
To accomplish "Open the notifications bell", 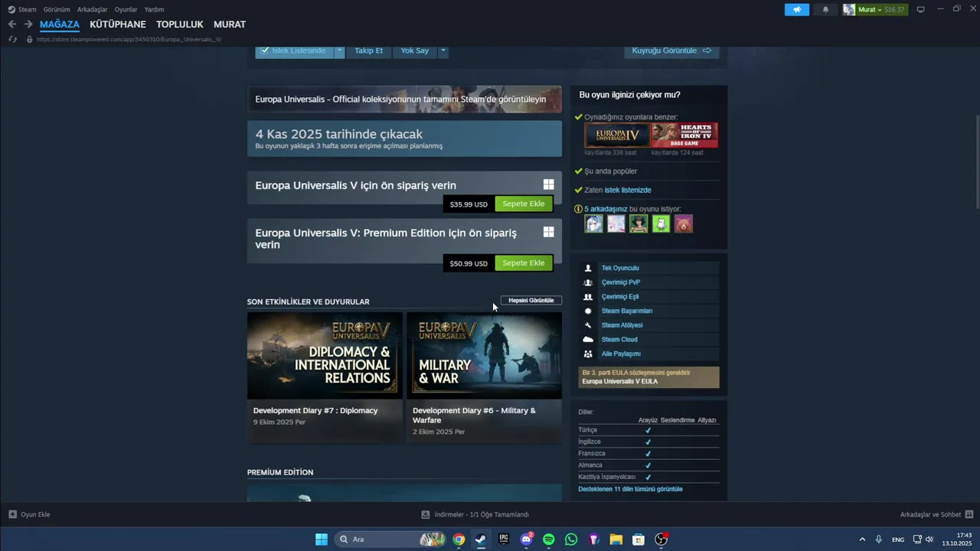I will click(x=825, y=10).
